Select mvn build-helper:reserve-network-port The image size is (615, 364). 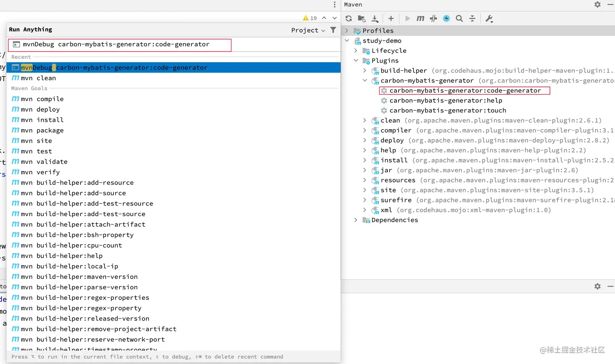pyautogui.click(x=174, y=340)
